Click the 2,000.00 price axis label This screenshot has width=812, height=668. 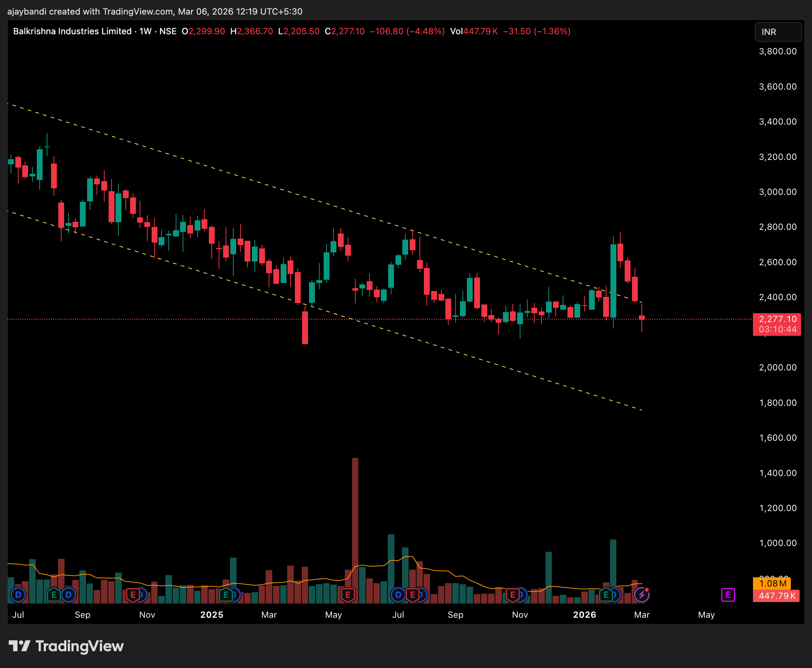pyautogui.click(x=778, y=368)
